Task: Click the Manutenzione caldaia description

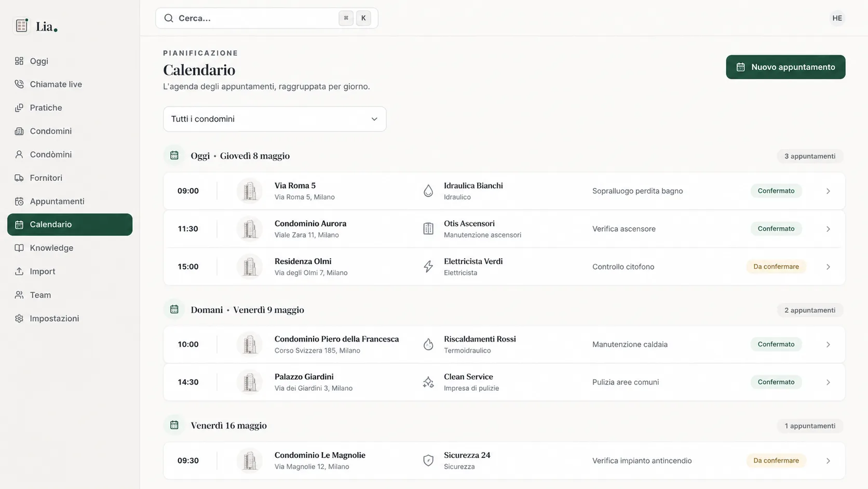Action: (630, 344)
